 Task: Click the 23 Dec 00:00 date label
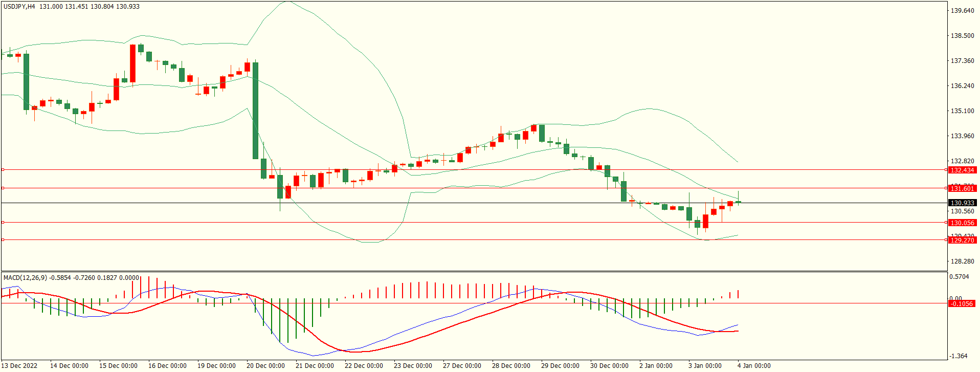pyautogui.click(x=413, y=366)
